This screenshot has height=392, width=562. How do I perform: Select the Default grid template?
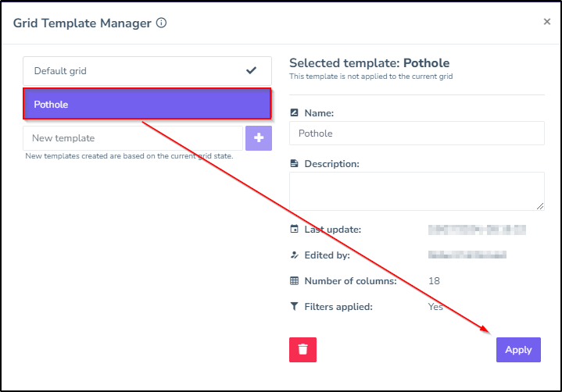(147, 71)
